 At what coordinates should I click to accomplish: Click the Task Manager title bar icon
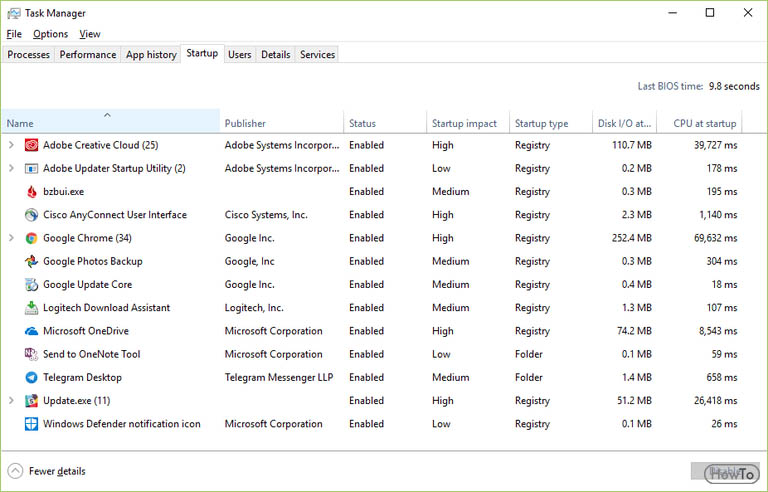(14, 13)
